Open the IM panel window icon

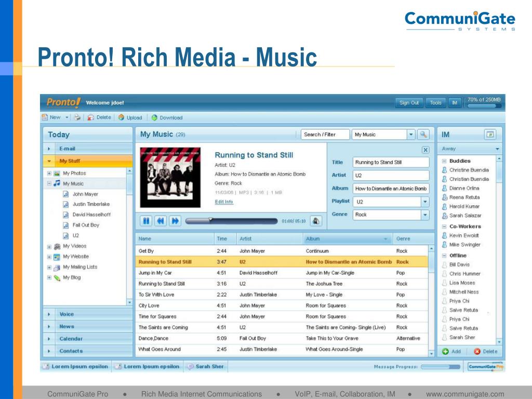click(x=490, y=135)
